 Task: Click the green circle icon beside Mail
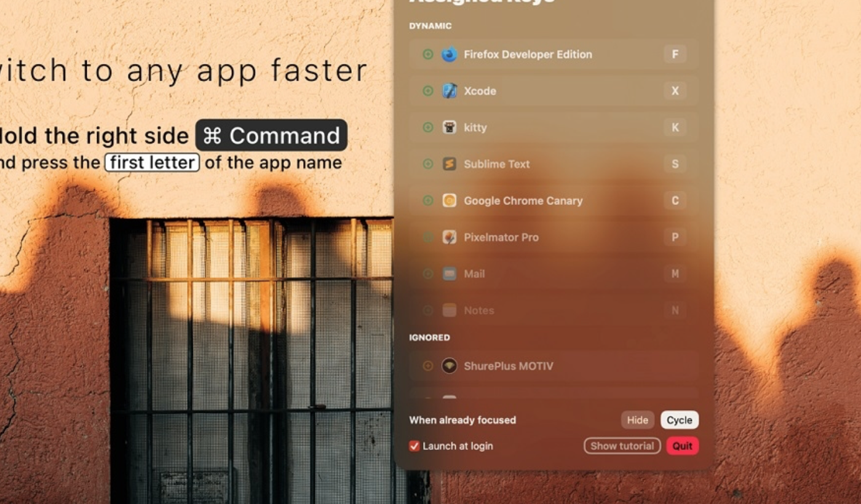428,274
